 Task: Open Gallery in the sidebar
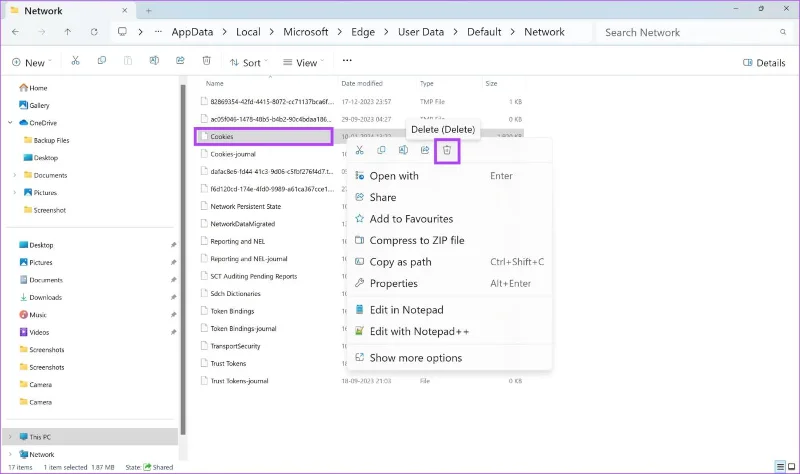pyautogui.click(x=34, y=105)
